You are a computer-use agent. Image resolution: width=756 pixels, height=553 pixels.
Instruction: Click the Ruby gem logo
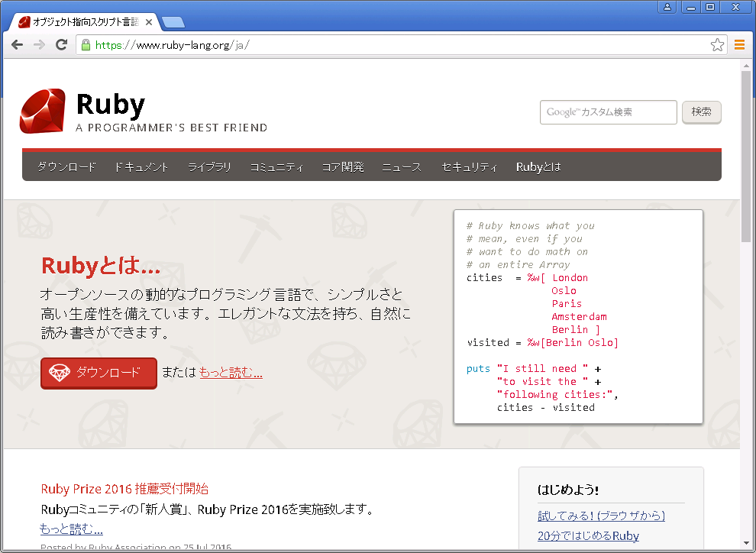click(x=44, y=110)
